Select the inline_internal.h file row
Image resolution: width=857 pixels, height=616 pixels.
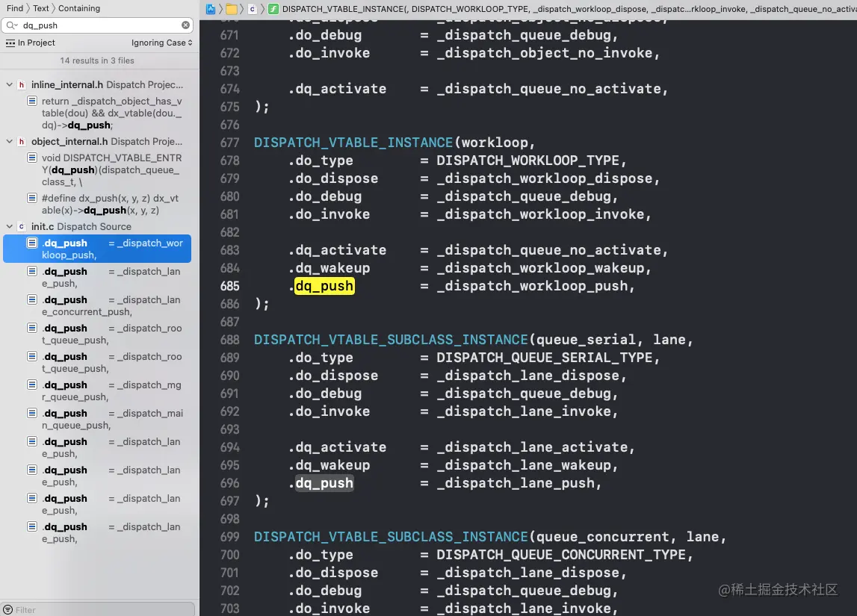(99, 84)
